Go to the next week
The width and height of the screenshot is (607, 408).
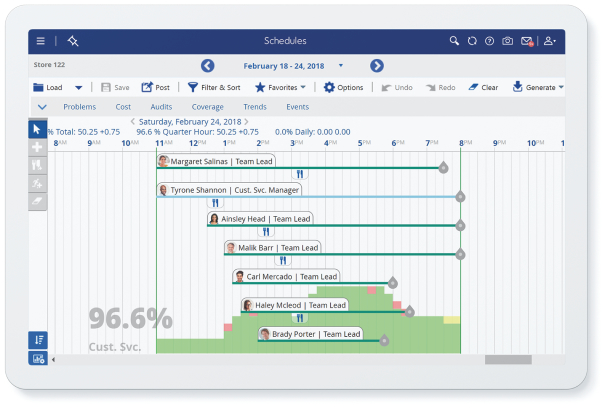pos(377,66)
